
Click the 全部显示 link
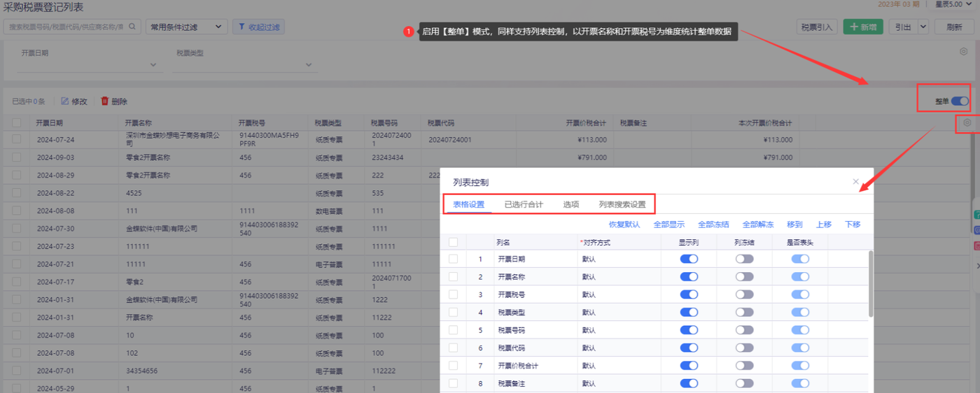point(669,224)
